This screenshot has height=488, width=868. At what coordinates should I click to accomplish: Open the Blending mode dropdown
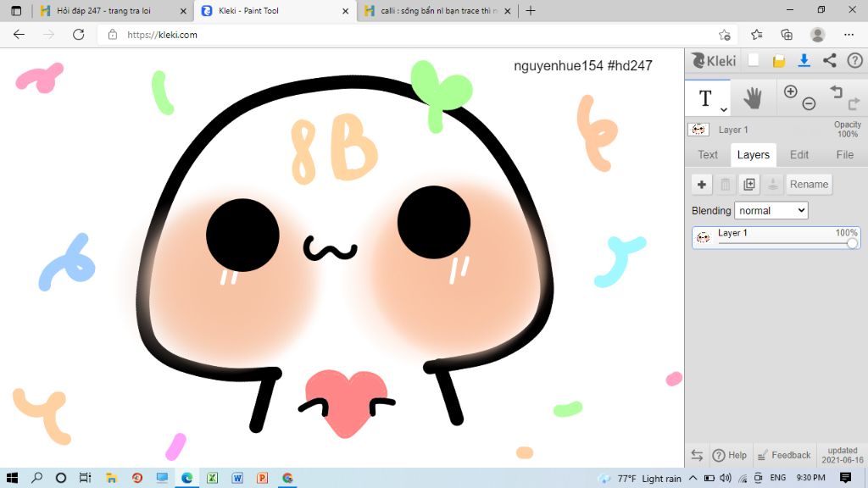[x=771, y=210]
